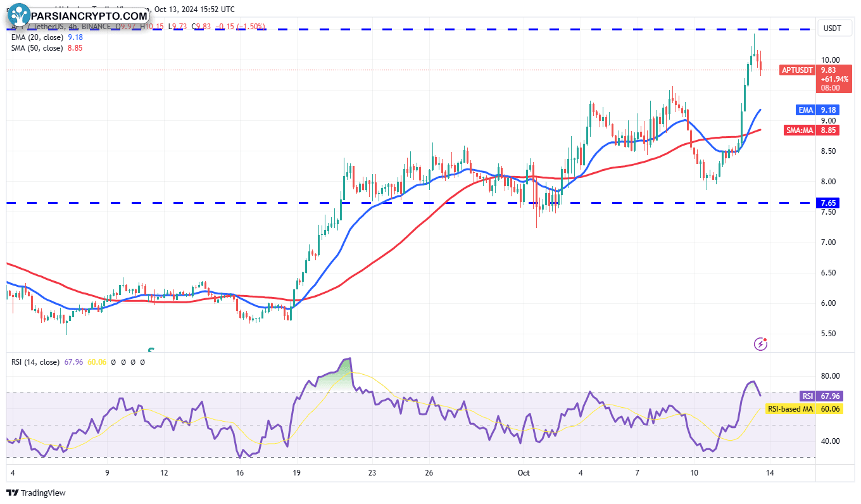Click the blue 7.65 support level label

(x=829, y=203)
